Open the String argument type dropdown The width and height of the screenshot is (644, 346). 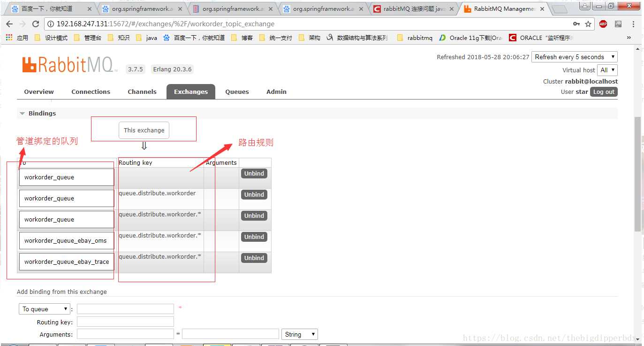point(300,334)
